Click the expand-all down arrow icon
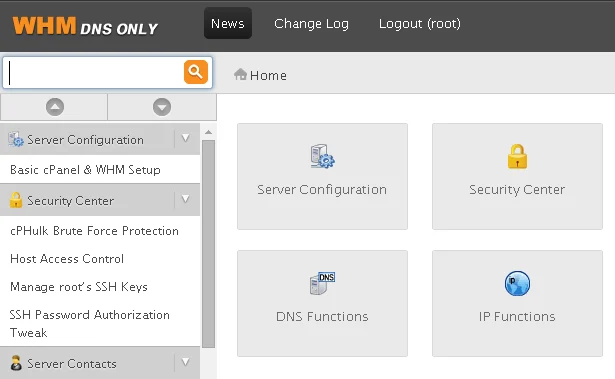This screenshot has width=615, height=379. pyautogui.click(x=162, y=107)
